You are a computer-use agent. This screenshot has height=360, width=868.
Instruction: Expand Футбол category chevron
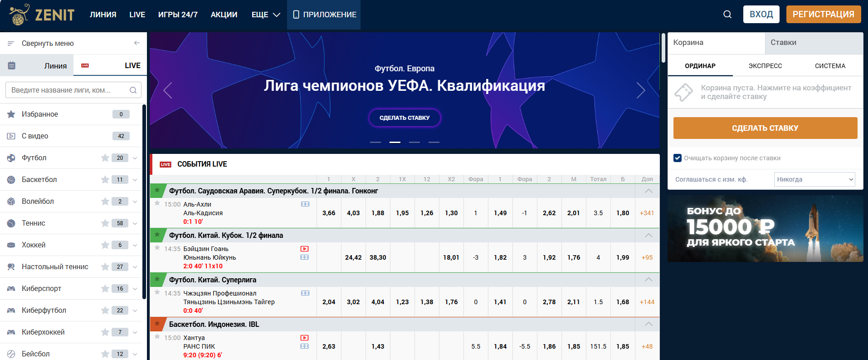coord(135,158)
